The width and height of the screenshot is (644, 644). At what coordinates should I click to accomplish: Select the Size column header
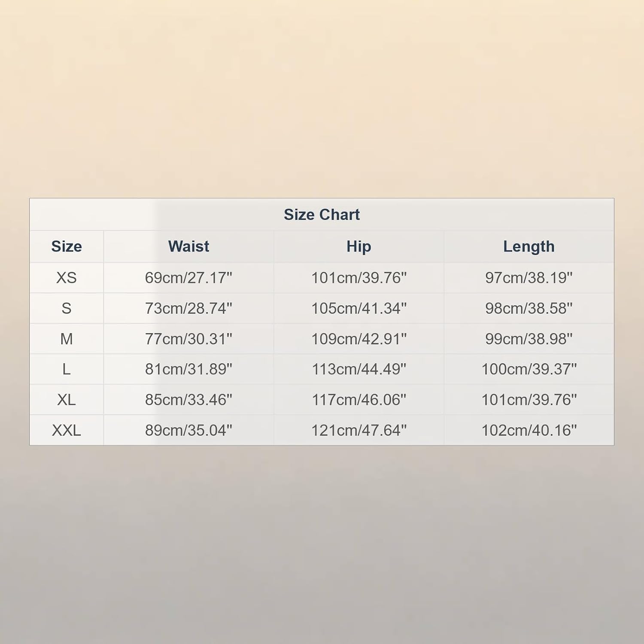click(67, 246)
